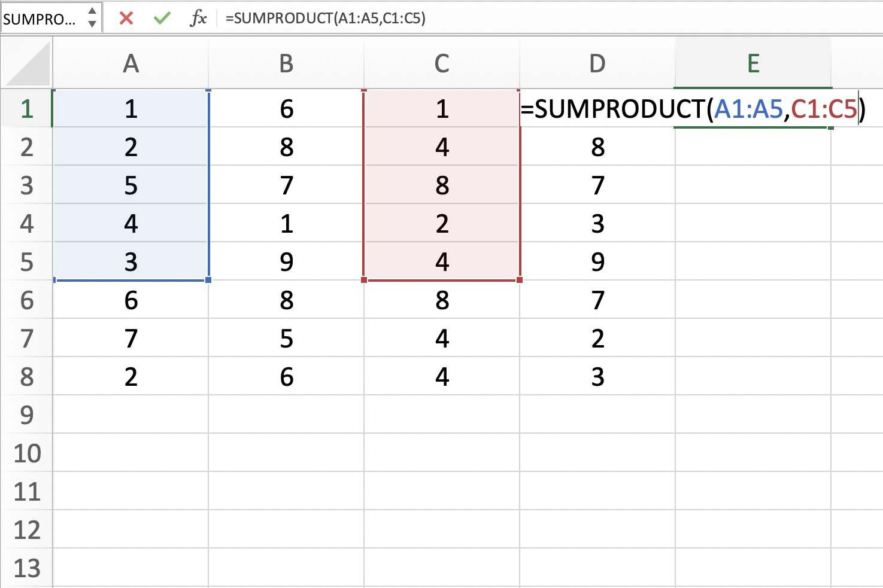Screen dimensions: 883x588
Task: Select cell A8 containing the value 2
Action: click(x=131, y=377)
